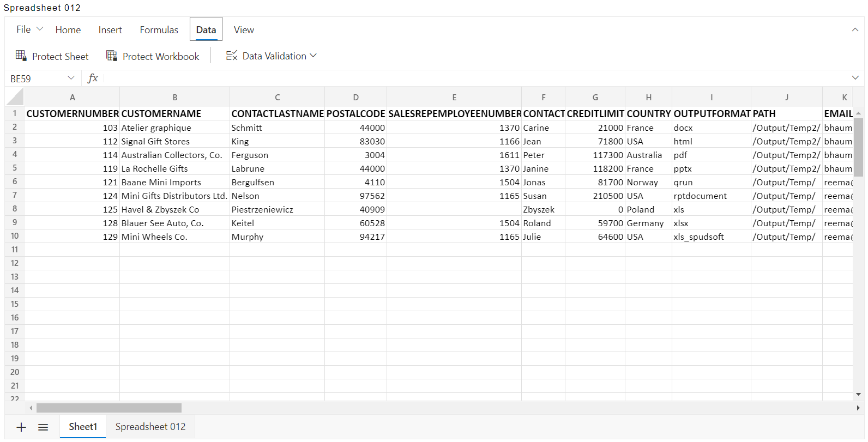The image size is (868, 442).
Task: Select the cell 'Havel & Zbyszek Co'
Action: coord(174,209)
